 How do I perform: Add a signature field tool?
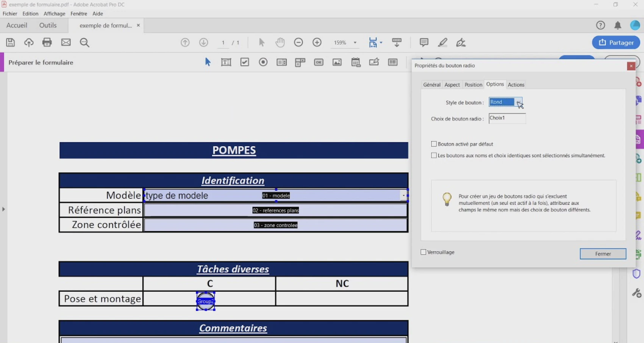click(x=374, y=62)
